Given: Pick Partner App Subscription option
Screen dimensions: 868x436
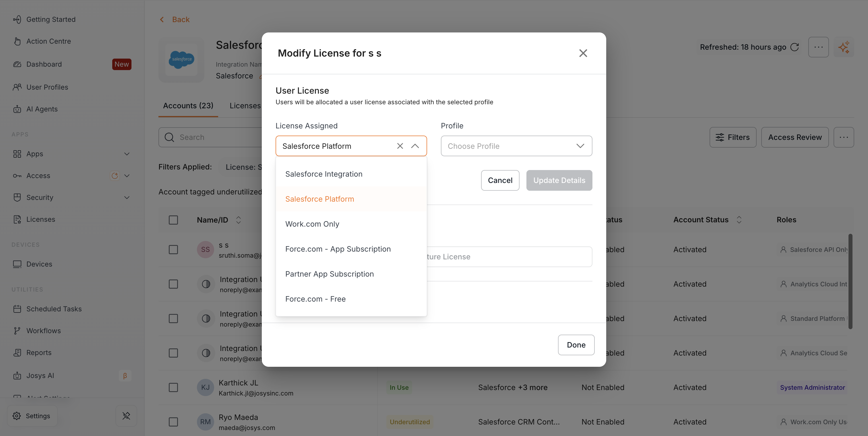Looking at the screenshot, I should click(x=351, y=274).
